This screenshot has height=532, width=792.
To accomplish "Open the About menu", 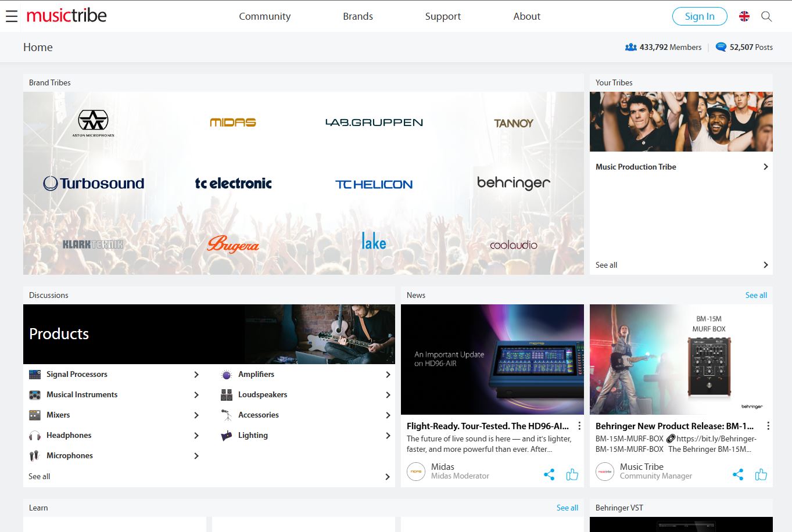I will (x=527, y=16).
